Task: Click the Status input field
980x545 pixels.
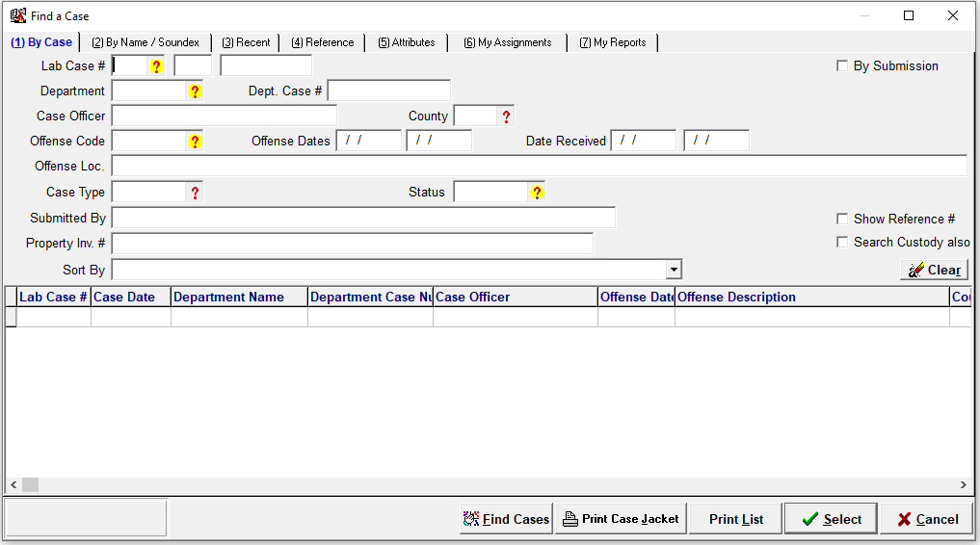Action: [491, 192]
